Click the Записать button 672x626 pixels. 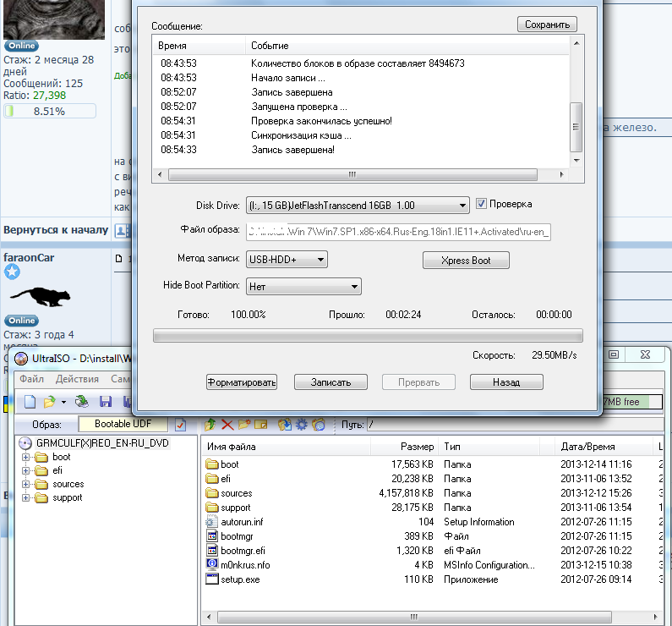pos(331,382)
